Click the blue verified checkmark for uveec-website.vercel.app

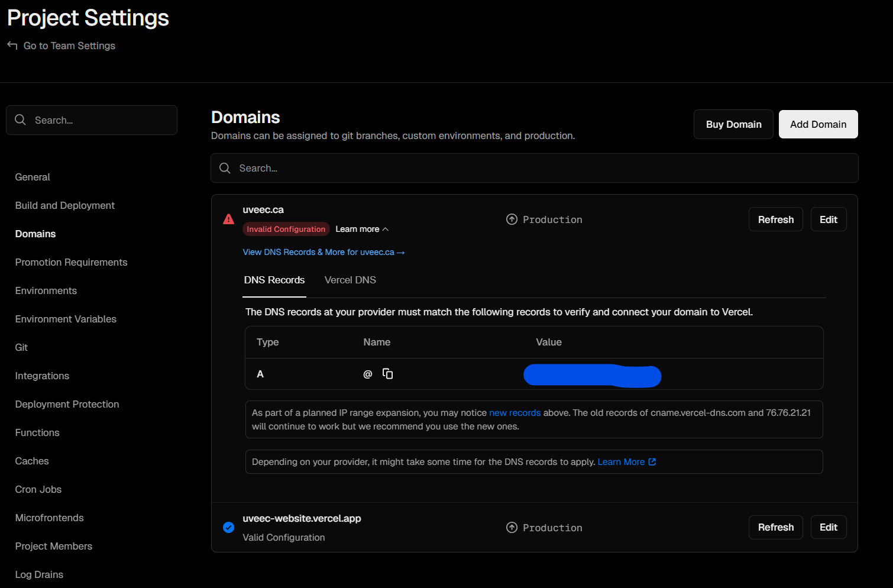click(229, 528)
